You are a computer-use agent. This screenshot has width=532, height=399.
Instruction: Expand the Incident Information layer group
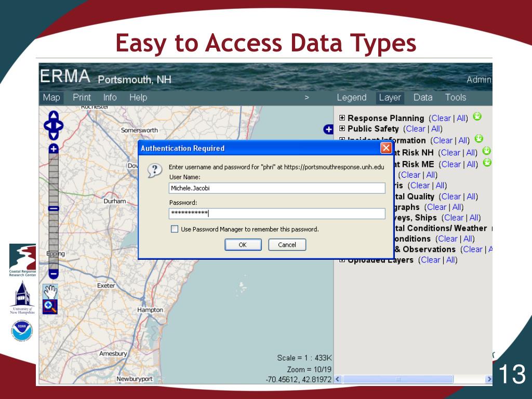point(342,139)
